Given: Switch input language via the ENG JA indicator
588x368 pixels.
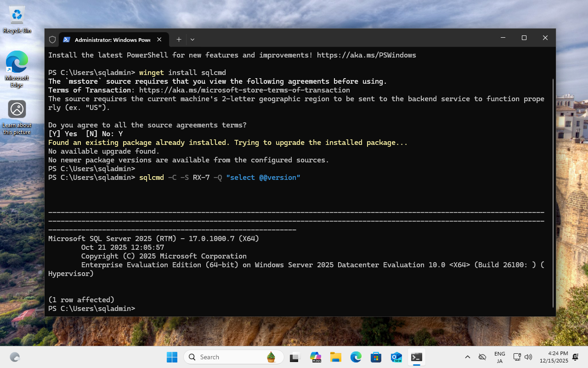Looking at the screenshot, I should (499, 357).
